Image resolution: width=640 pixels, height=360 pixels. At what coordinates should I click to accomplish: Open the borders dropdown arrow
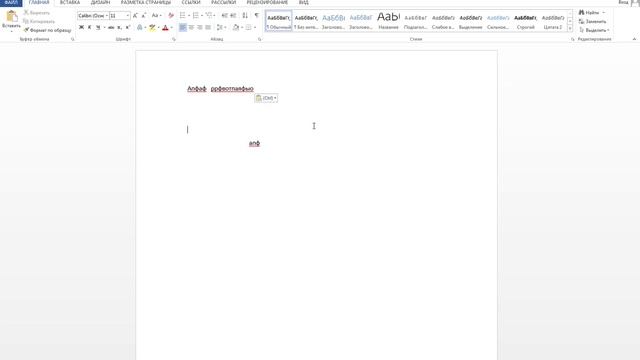[255, 27]
